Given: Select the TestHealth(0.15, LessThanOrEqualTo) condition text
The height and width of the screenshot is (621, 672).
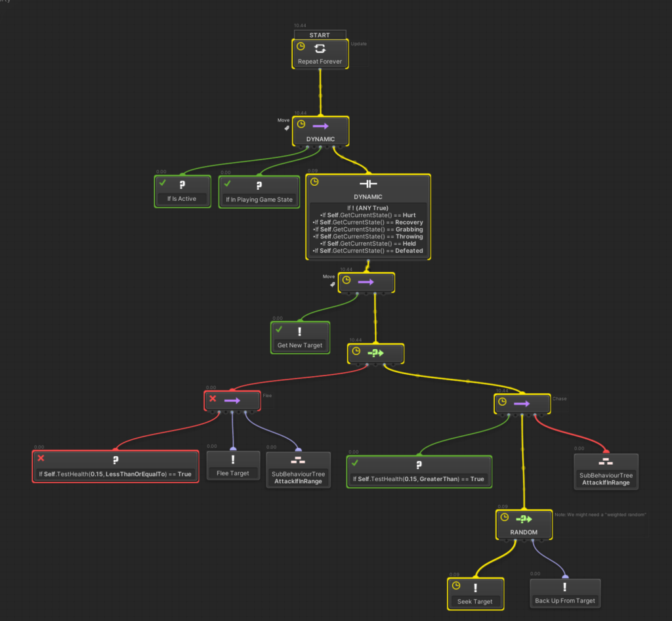Looking at the screenshot, I should pos(115,474).
